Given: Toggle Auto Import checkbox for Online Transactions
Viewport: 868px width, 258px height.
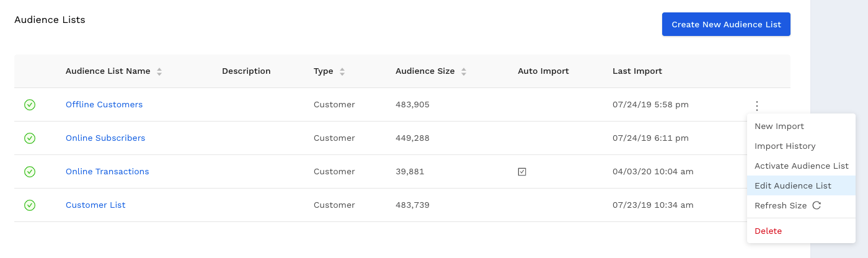Looking at the screenshot, I should [522, 172].
